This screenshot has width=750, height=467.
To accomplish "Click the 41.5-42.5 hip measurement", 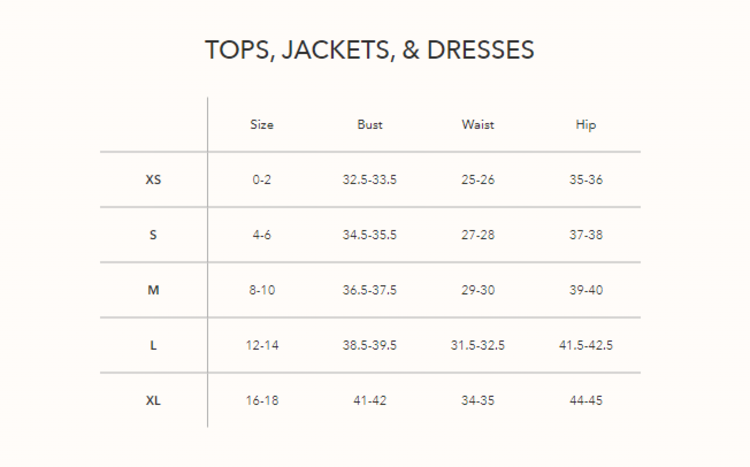I will 585,345.
